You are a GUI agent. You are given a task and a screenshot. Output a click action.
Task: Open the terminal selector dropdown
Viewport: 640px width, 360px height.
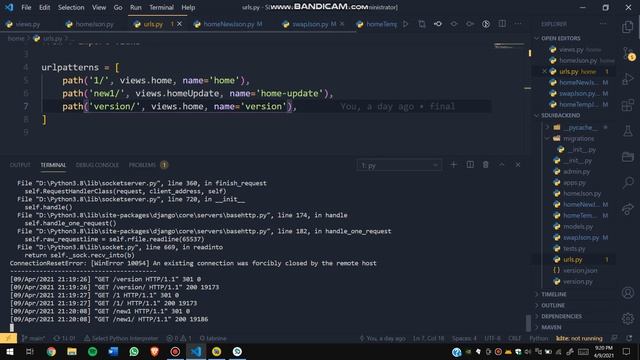pyautogui.click(x=399, y=165)
